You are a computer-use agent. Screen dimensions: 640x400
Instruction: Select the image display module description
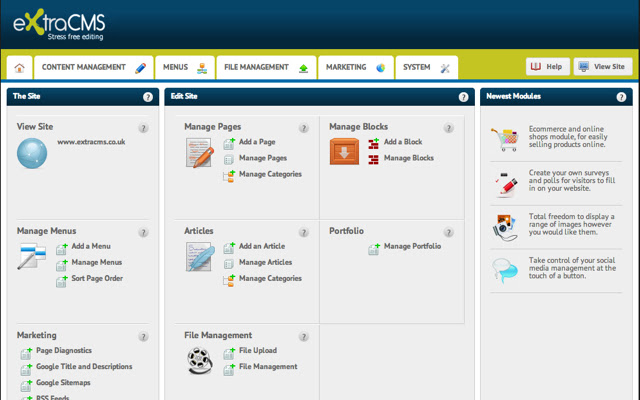(571, 224)
